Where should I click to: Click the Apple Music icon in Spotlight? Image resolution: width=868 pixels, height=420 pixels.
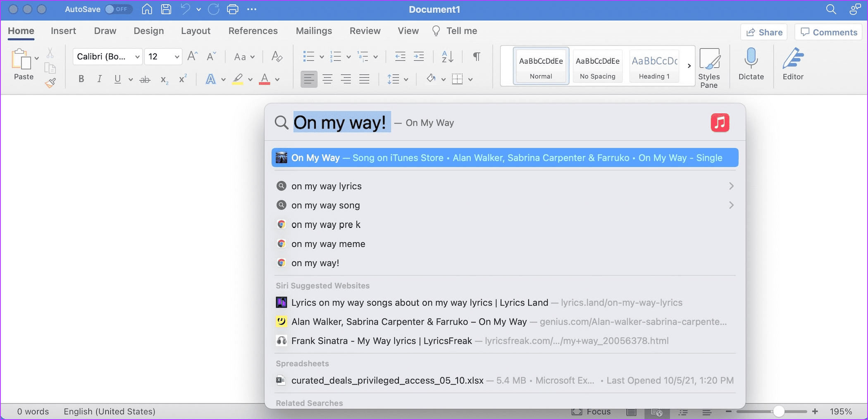tap(720, 123)
